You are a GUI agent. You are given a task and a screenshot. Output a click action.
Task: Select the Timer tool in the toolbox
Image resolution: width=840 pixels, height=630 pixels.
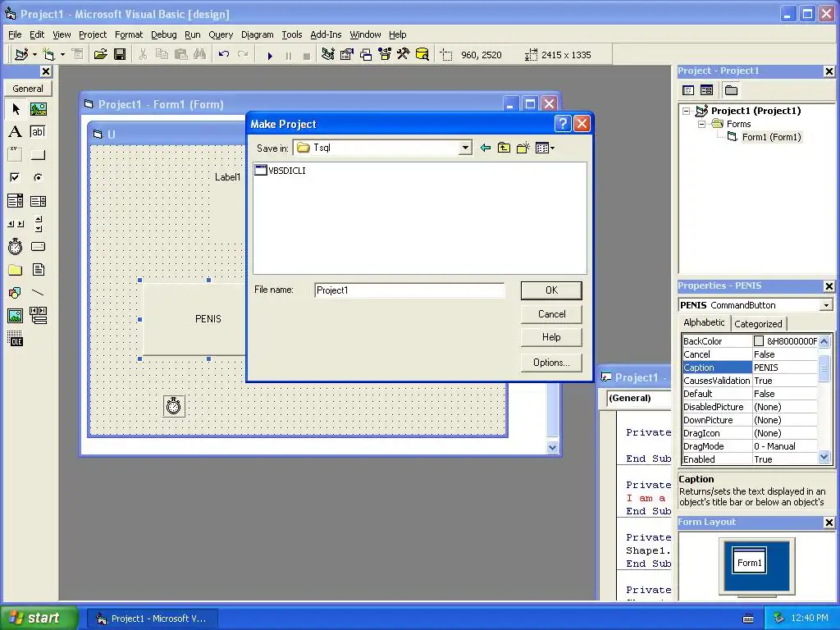16,246
